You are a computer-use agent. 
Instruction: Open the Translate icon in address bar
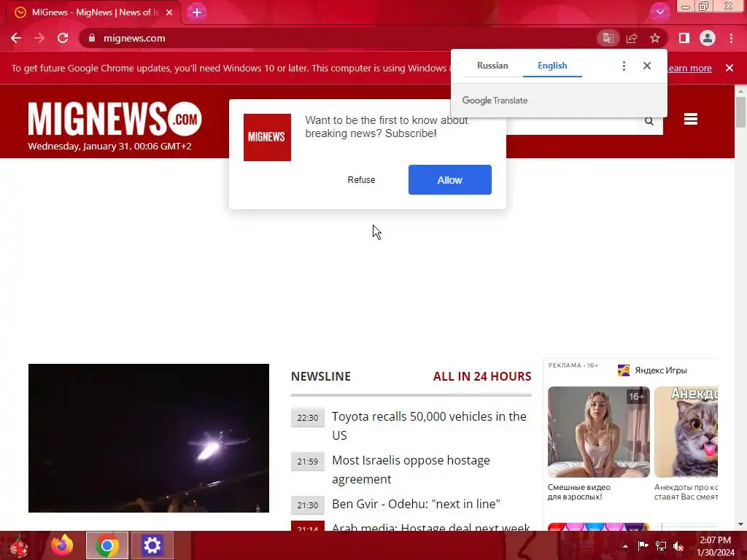click(x=608, y=38)
